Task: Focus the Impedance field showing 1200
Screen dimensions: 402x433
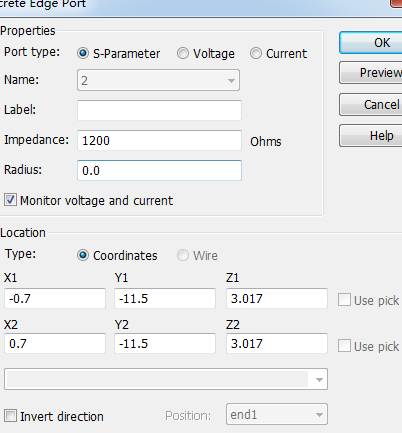Action: click(159, 140)
